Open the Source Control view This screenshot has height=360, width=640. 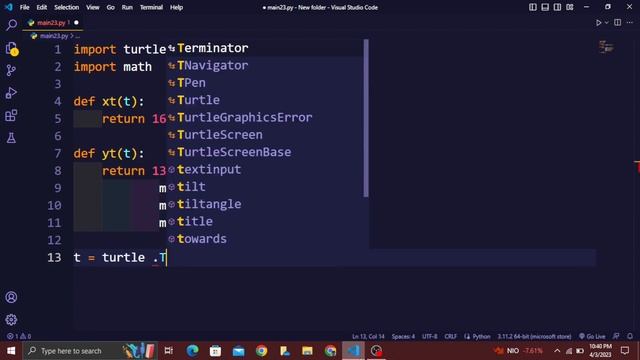[x=11, y=71]
